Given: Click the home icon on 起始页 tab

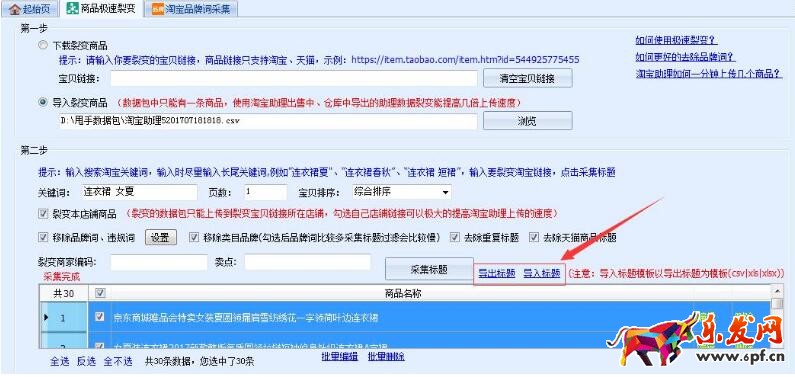Looking at the screenshot, I should pos(15,9).
